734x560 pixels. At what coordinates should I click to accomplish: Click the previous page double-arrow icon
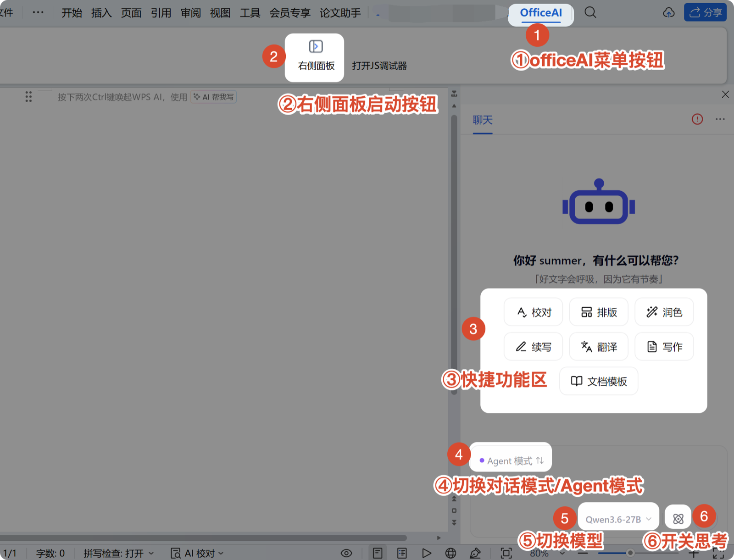(x=454, y=499)
